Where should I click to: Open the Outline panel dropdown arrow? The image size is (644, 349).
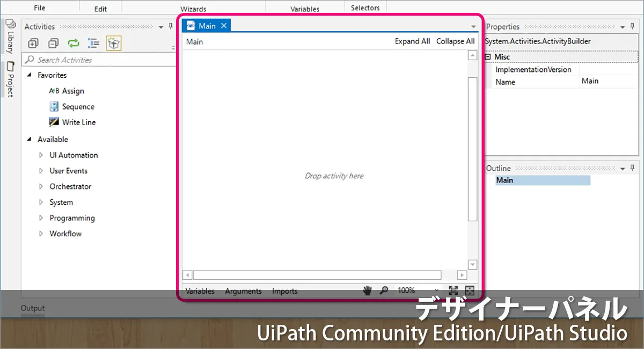coord(623,169)
